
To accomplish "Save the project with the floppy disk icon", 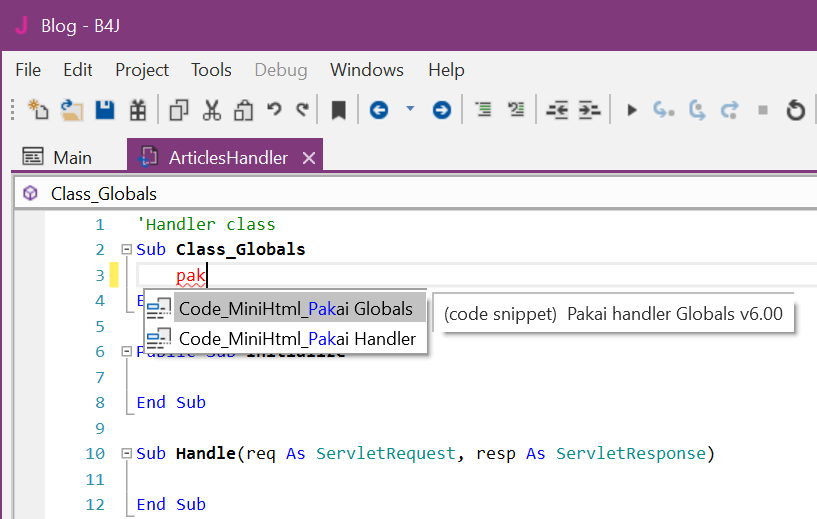I will (x=105, y=110).
